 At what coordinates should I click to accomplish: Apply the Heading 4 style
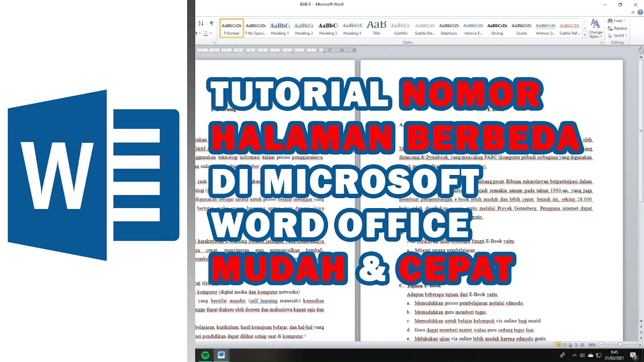pyautogui.click(x=352, y=28)
